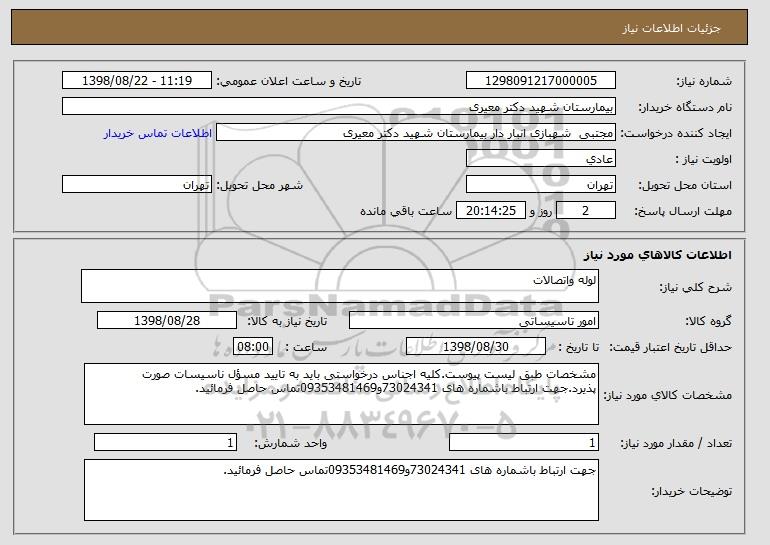Click the label شرح کلی نیاز
770x545 pixels.
pyautogui.click(x=695, y=287)
